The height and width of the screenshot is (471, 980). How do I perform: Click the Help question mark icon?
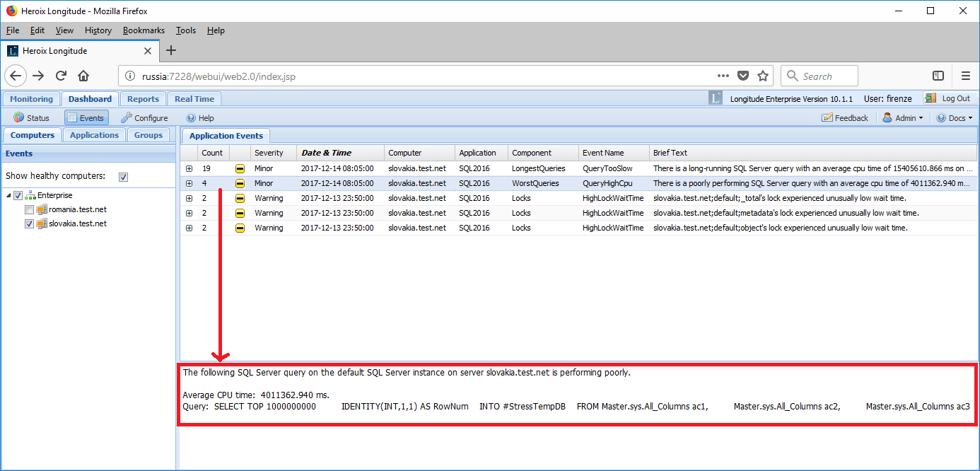[189, 117]
